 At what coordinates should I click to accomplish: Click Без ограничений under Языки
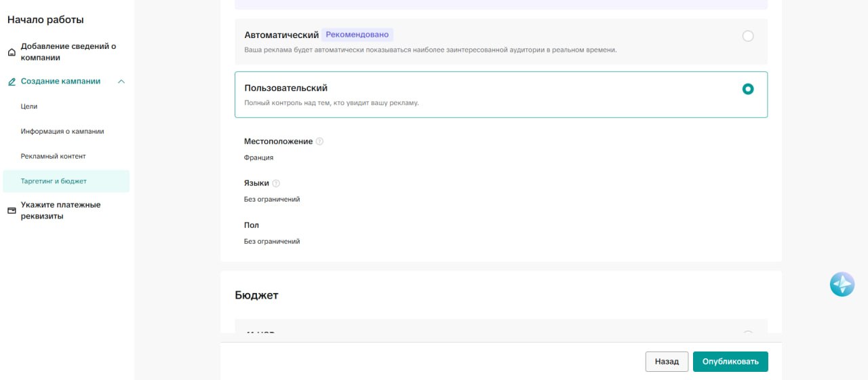[x=272, y=199]
